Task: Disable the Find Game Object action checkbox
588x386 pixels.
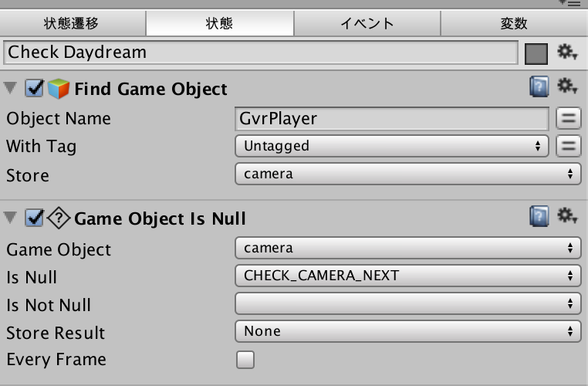Action: (x=34, y=89)
